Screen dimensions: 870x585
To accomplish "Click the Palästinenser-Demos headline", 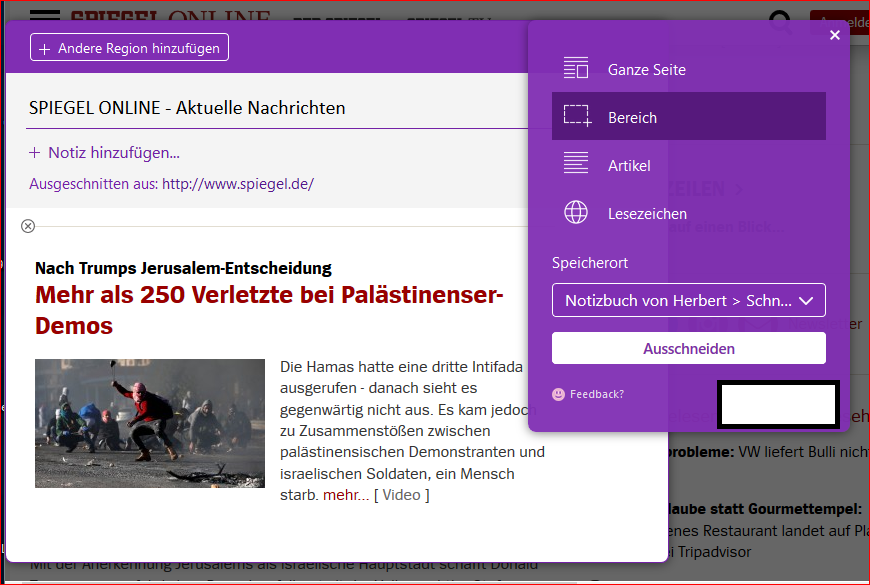I will [269, 310].
